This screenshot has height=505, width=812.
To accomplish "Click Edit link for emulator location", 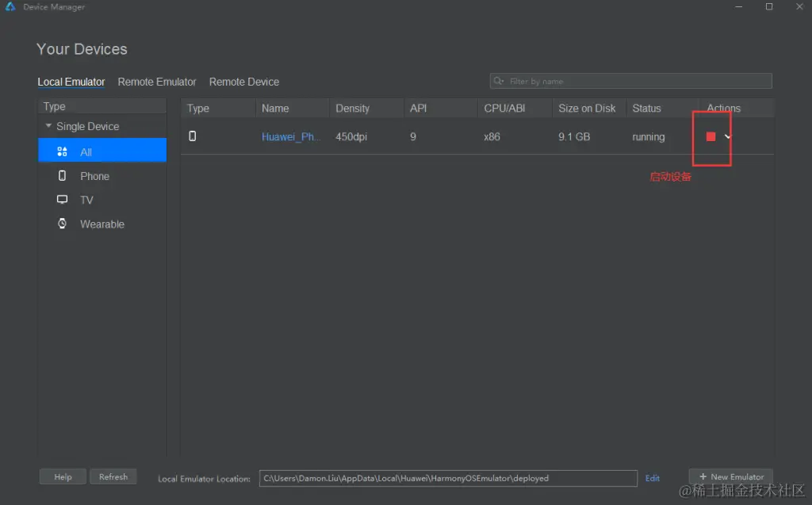I will (x=653, y=478).
